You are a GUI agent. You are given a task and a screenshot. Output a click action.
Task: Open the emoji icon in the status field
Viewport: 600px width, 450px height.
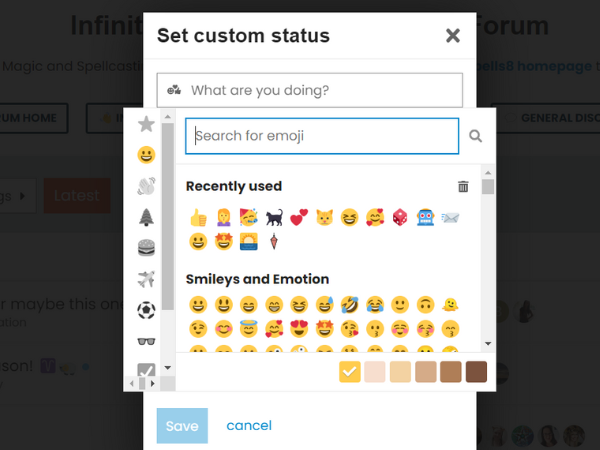(174, 90)
